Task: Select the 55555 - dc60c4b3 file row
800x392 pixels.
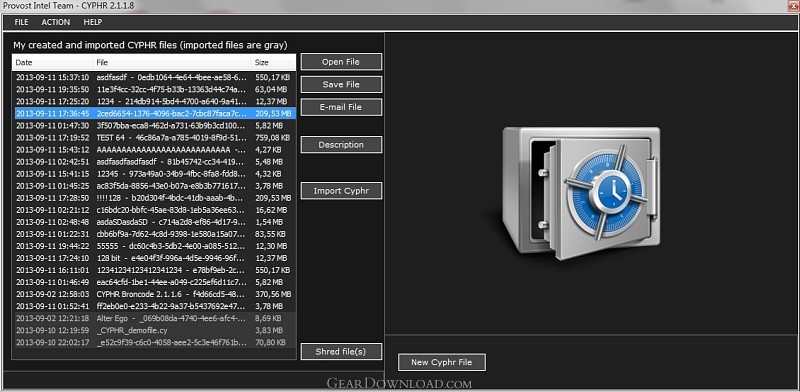Action: tap(154, 246)
